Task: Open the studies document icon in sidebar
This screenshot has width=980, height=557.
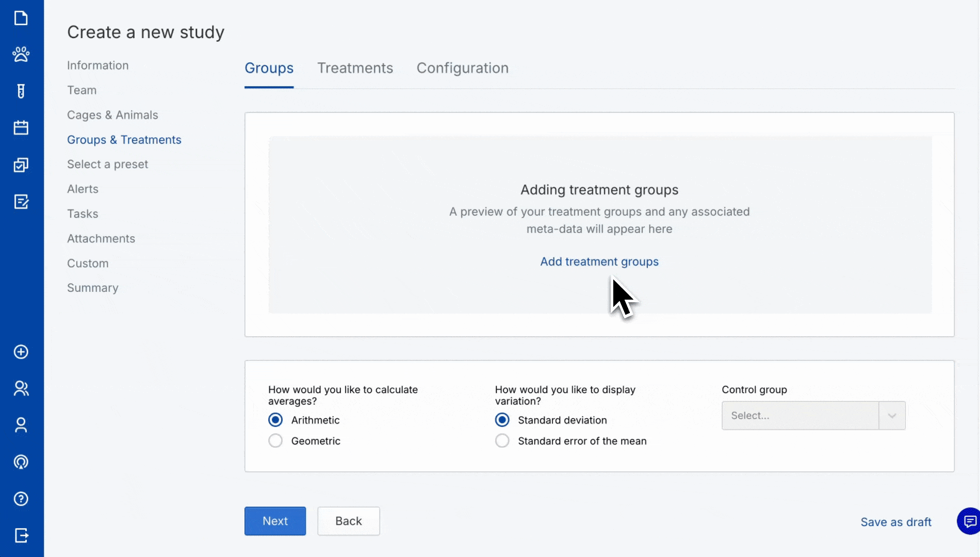Action: 21,18
